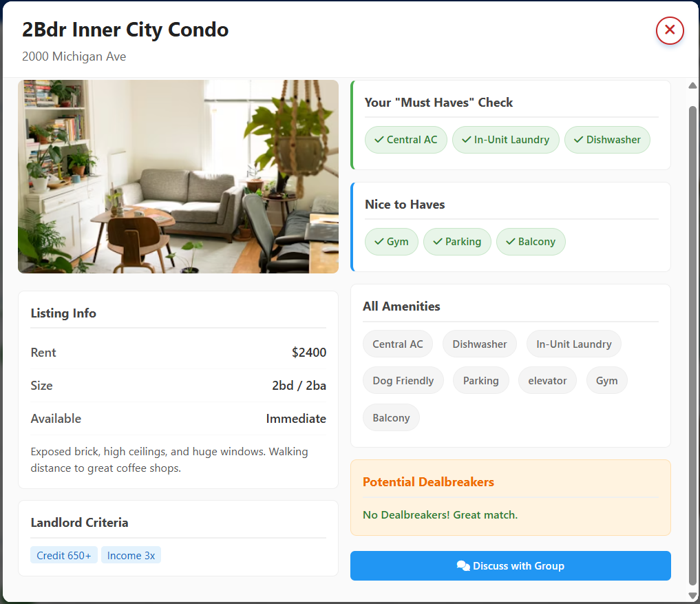Select the Income 3x landlord criteria tag
The height and width of the screenshot is (604, 700).
(x=131, y=554)
